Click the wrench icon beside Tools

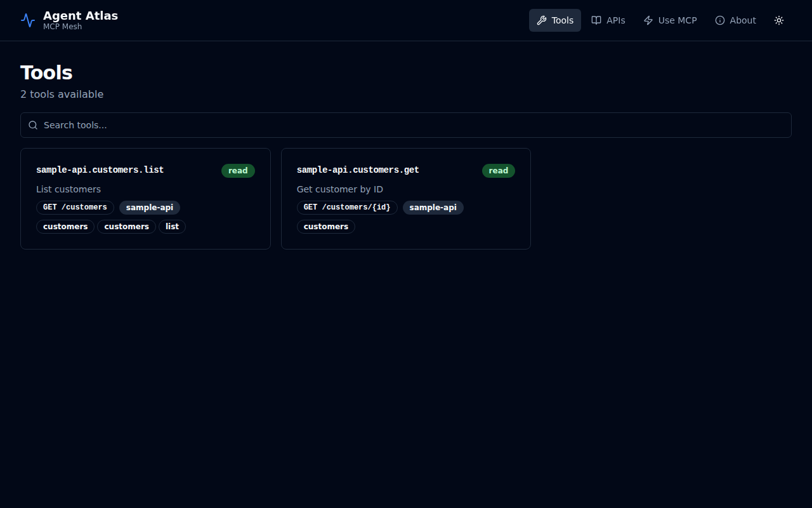[541, 20]
